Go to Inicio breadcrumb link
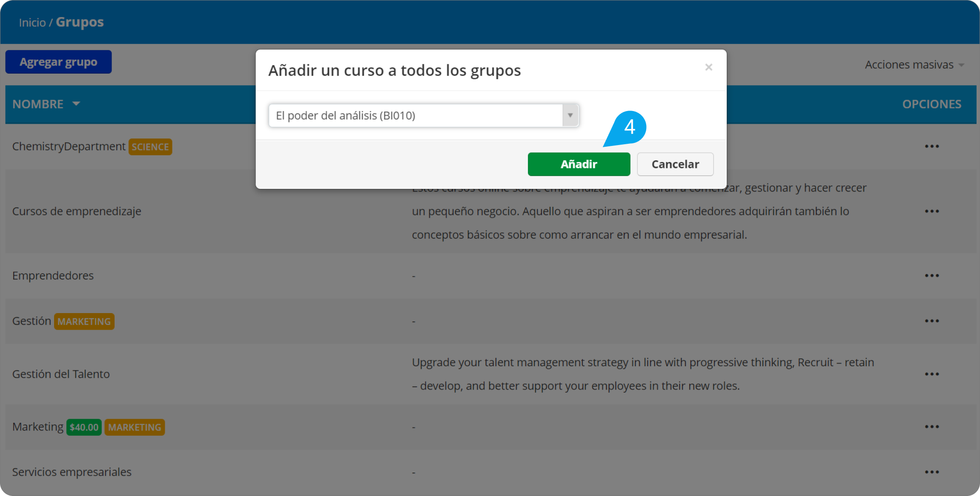This screenshot has height=496, width=980. coord(32,23)
